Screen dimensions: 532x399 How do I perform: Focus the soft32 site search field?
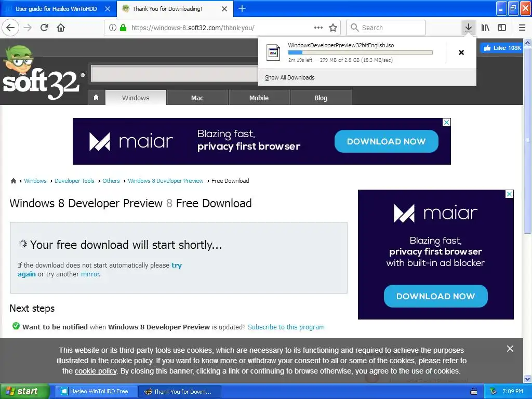click(x=175, y=73)
